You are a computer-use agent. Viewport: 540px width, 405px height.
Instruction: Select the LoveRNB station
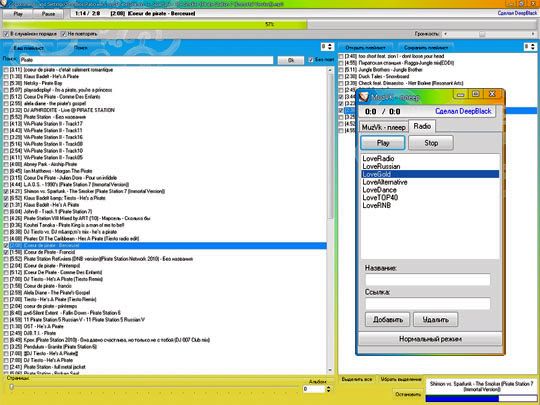pos(430,206)
